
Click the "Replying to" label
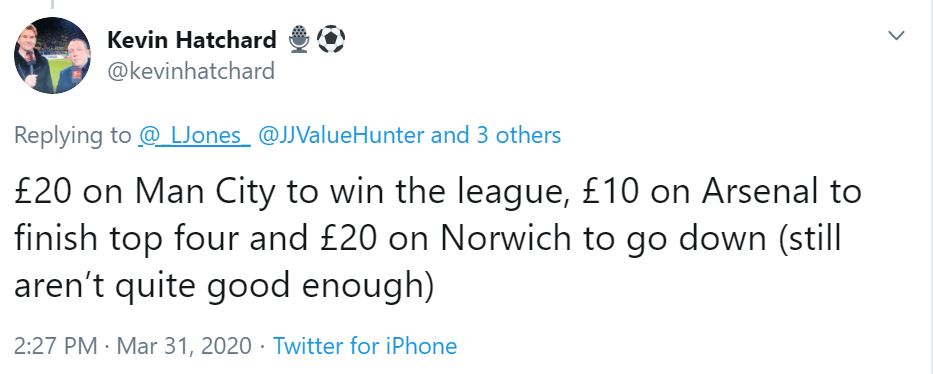click(73, 136)
